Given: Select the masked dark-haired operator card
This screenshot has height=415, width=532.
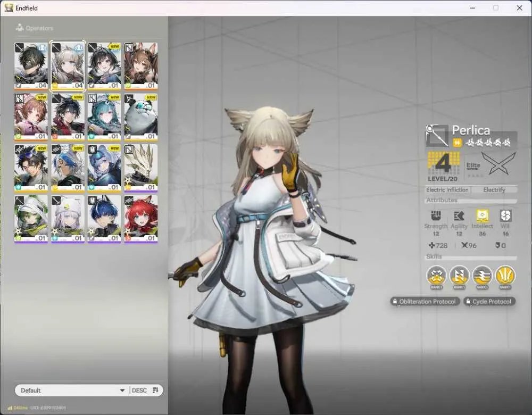Looking at the screenshot, I should pyautogui.click(x=31, y=66).
